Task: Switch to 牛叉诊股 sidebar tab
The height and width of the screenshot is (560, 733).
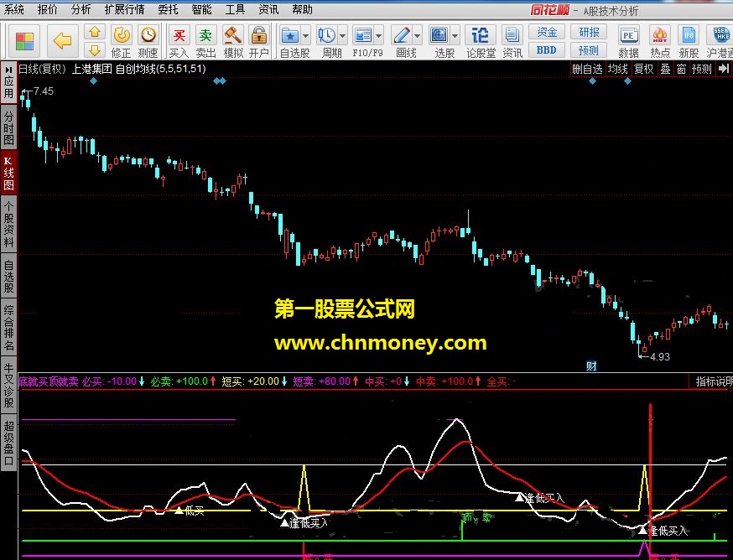Action: tap(8, 385)
